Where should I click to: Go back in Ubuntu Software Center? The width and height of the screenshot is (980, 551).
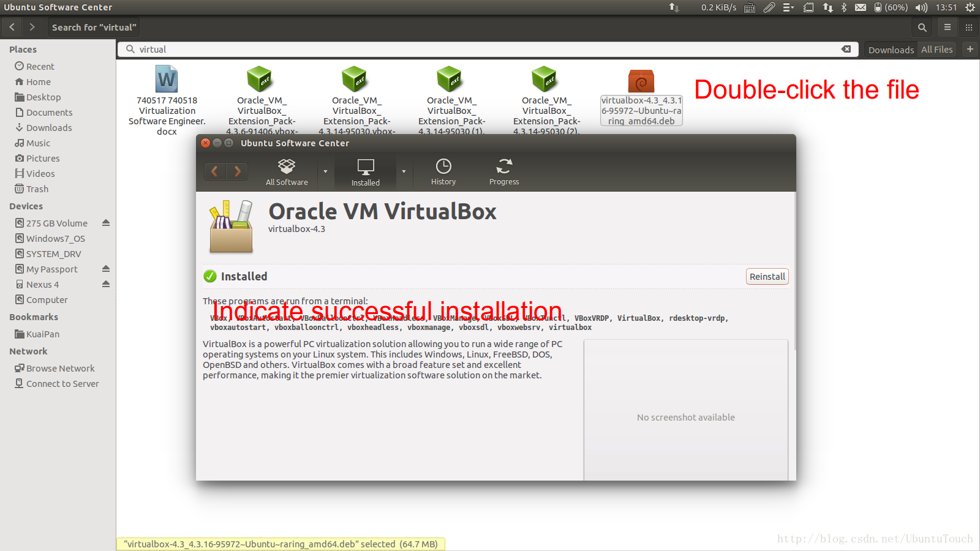tap(215, 171)
